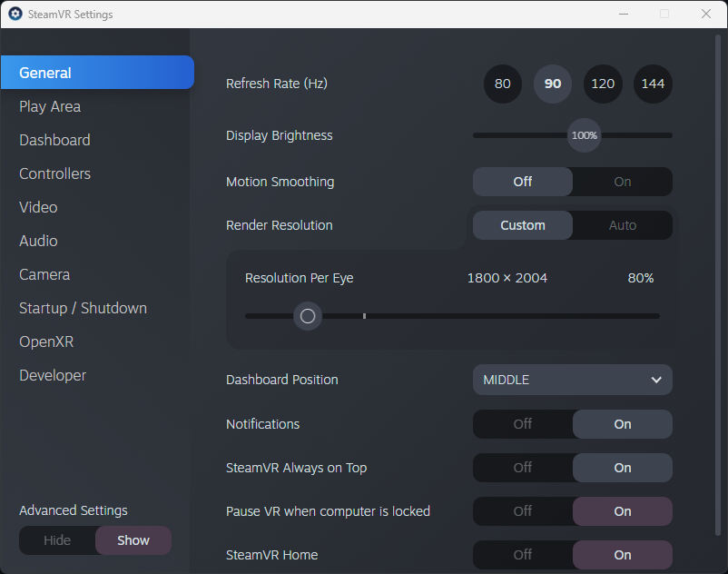Minimize the SteamVR Settings window

click(624, 14)
